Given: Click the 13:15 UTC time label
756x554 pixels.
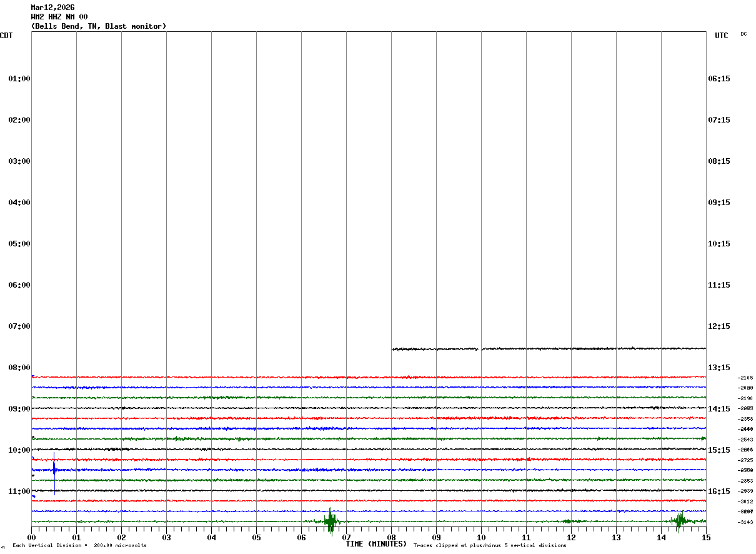Looking at the screenshot, I should tap(719, 368).
